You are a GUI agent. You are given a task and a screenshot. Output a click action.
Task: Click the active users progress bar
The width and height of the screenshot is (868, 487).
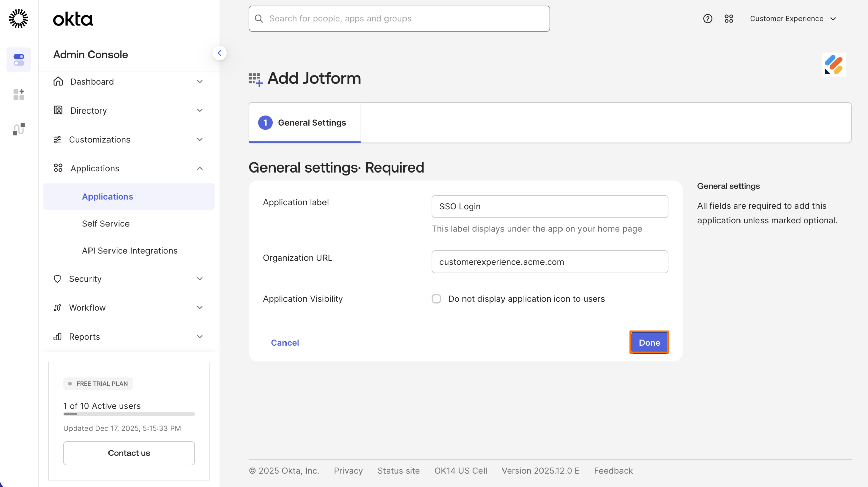(129, 414)
